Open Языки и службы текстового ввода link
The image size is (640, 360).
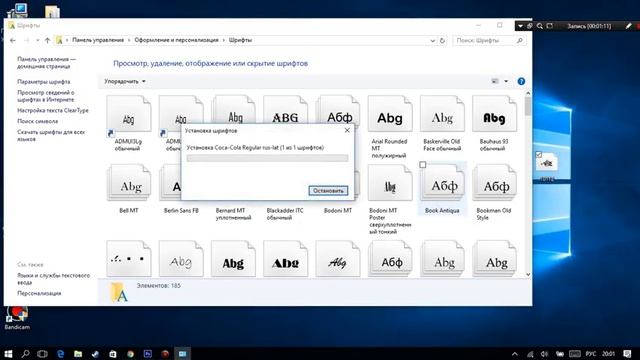[53, 279]
